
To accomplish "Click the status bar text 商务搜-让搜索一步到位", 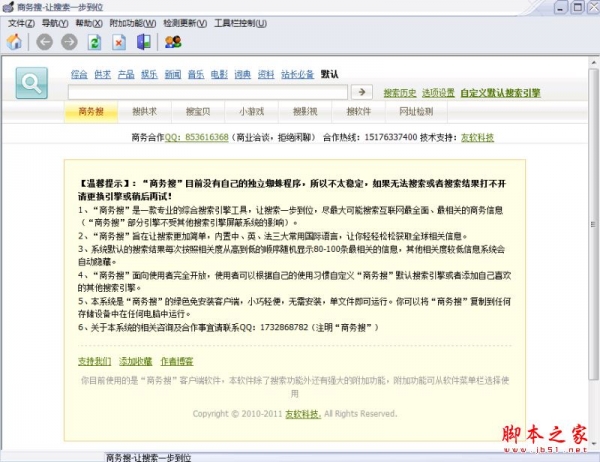I will tap(148, 458).
